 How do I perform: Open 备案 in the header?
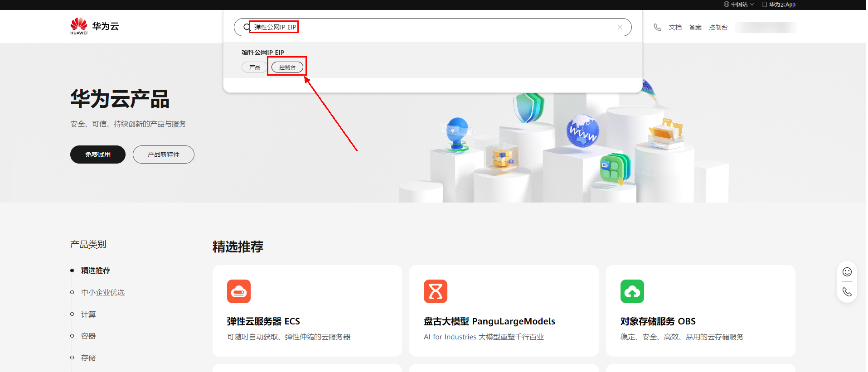(695, 27)
